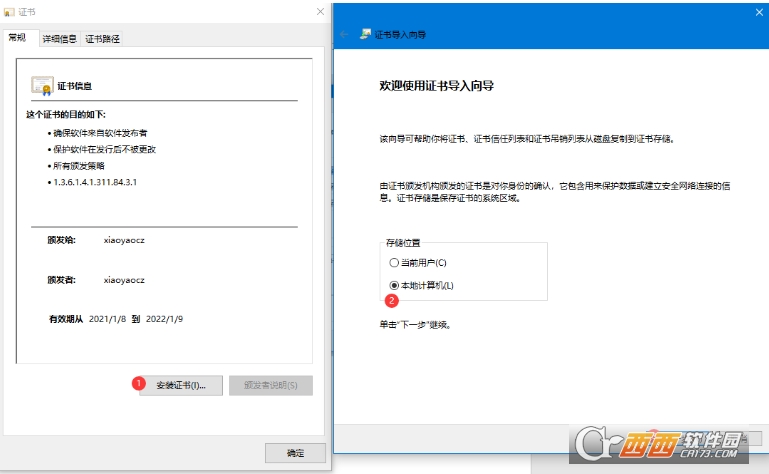
Task: Click the certificate icon in the 证书 title bar
Action: click(x=9, y=11)
